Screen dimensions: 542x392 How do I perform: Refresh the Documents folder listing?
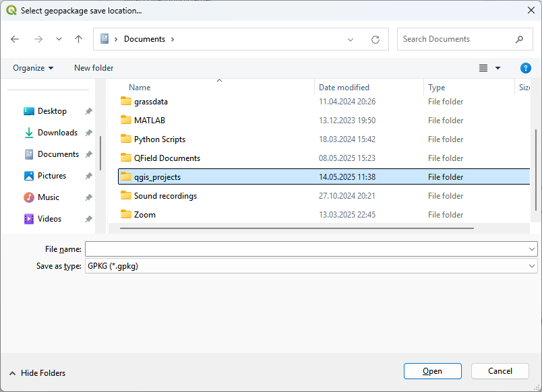click(375, 40)
